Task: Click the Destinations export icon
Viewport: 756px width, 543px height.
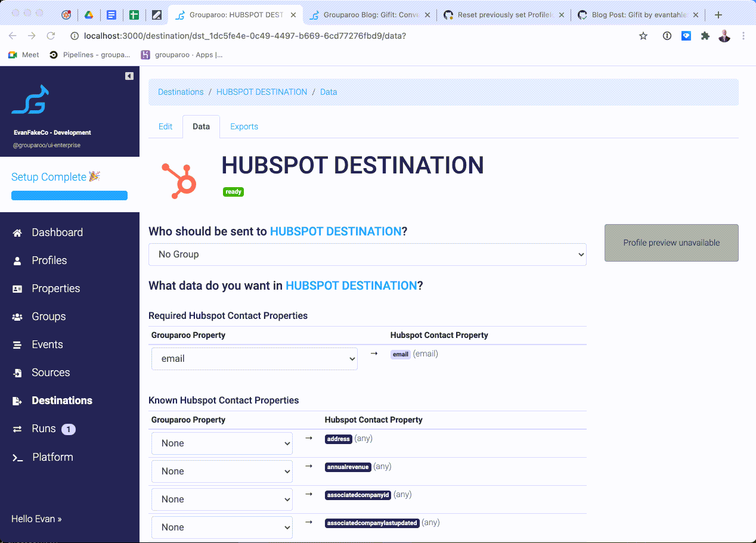Action: tap(17, 401)
